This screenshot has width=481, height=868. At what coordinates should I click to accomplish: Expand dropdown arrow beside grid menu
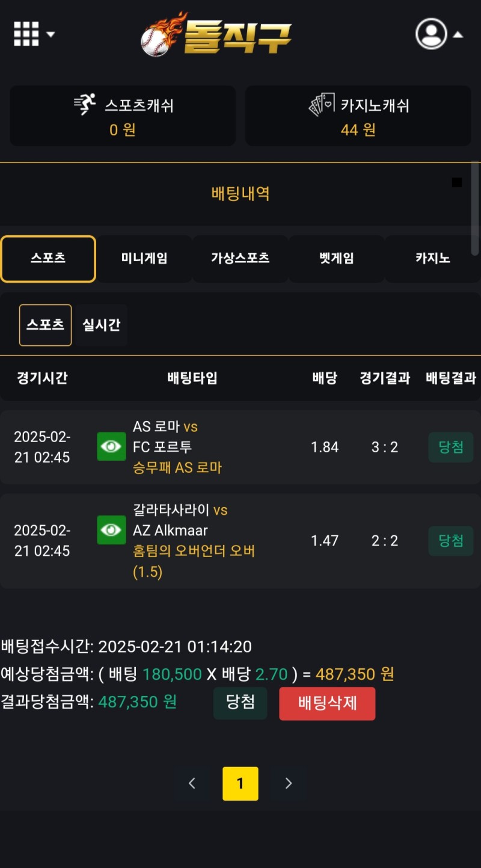51,34
